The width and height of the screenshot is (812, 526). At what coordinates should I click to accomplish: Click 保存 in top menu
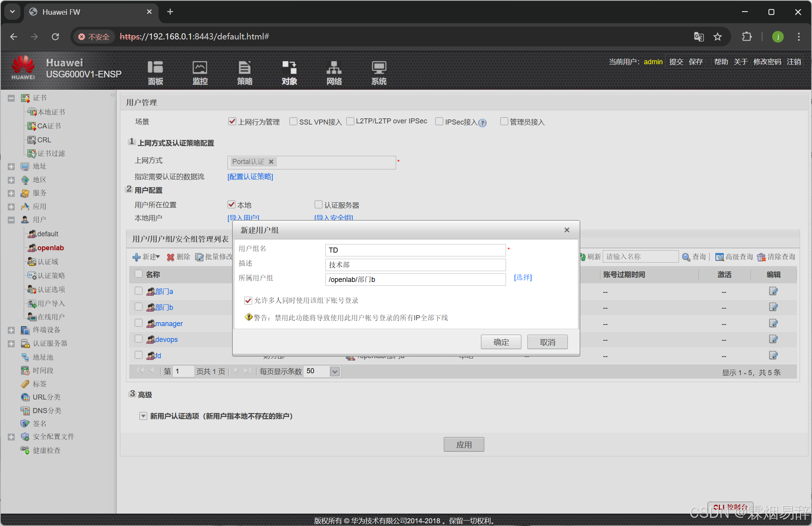pyautogui.click(x=696, y=62)
